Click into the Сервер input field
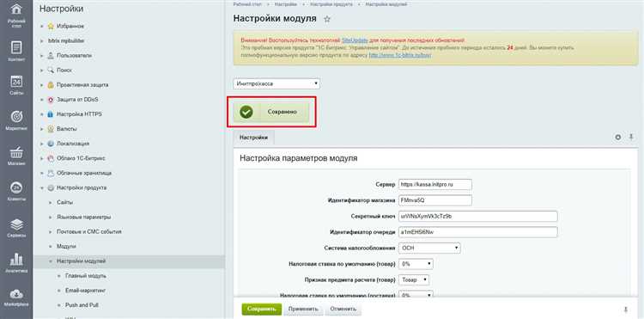Screen dimensions: 644x319 435,185
